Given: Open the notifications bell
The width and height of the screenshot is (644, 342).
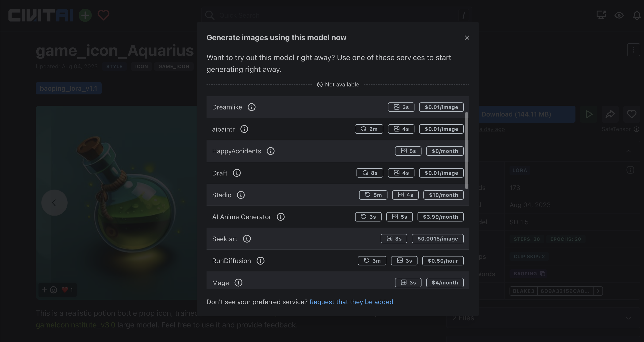Looking at the screenshot, I should tap(637, 15).
